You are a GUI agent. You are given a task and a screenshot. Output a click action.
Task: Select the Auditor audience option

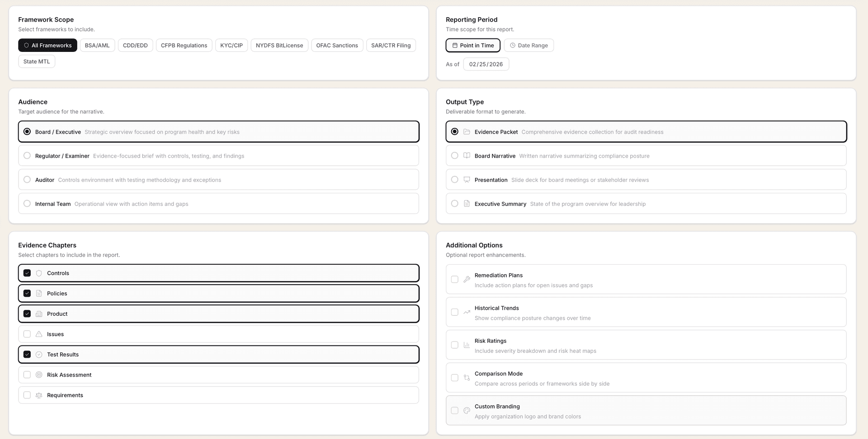(x=27, y=180)
